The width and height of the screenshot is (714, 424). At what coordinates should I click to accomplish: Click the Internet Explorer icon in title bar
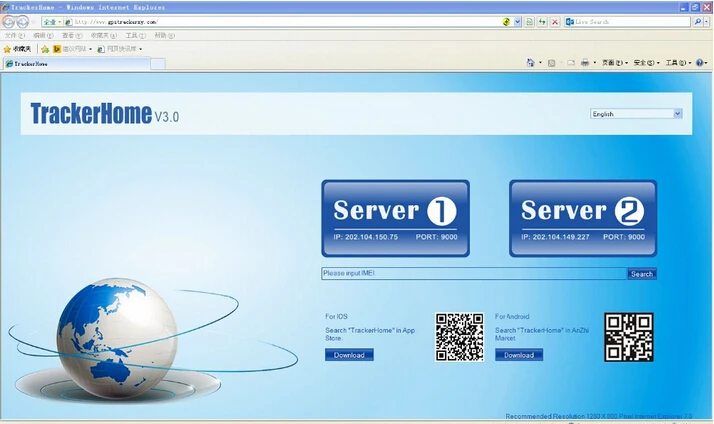pyautogui.click(x=5, y=7)
